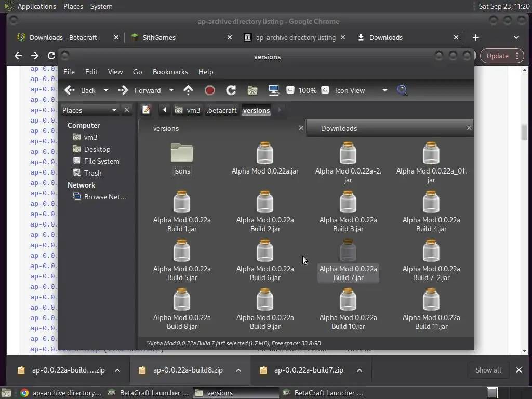The width and height of the screenshot is (532, 399).
Task: Open the Home folder toolbar icon
Action: [252, 90]
